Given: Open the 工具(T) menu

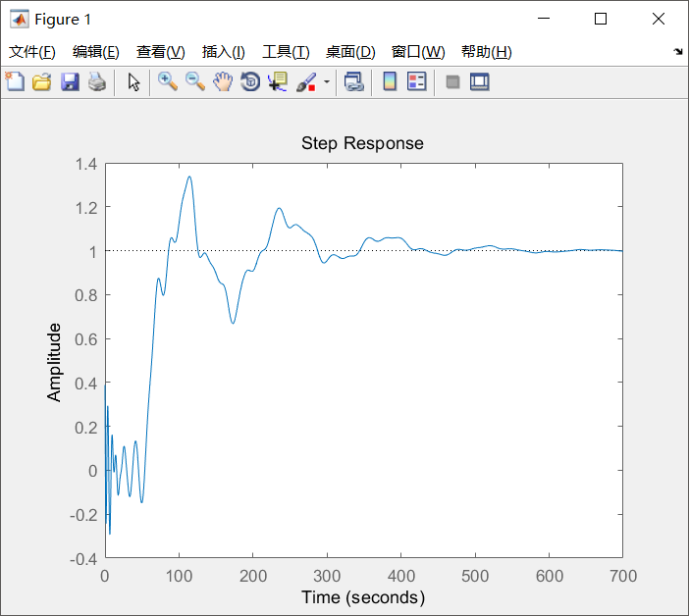Looking at the screenshot, I should [286, 52].
